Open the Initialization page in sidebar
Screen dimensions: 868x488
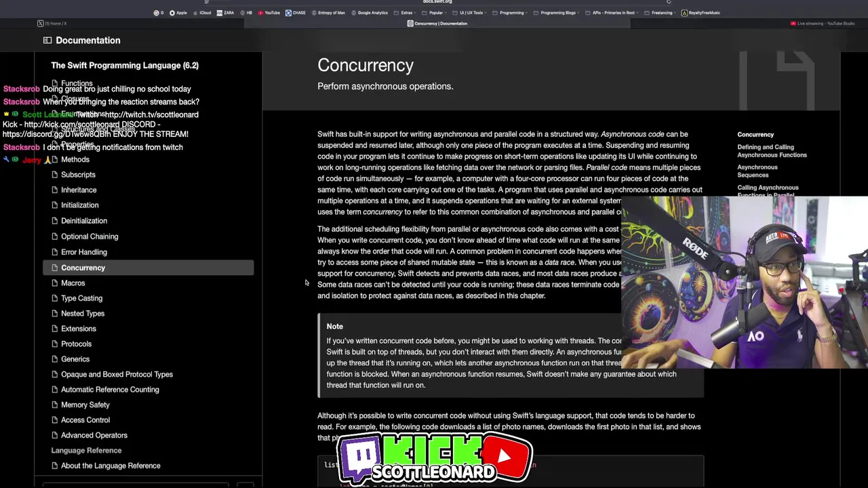point(80,205)
